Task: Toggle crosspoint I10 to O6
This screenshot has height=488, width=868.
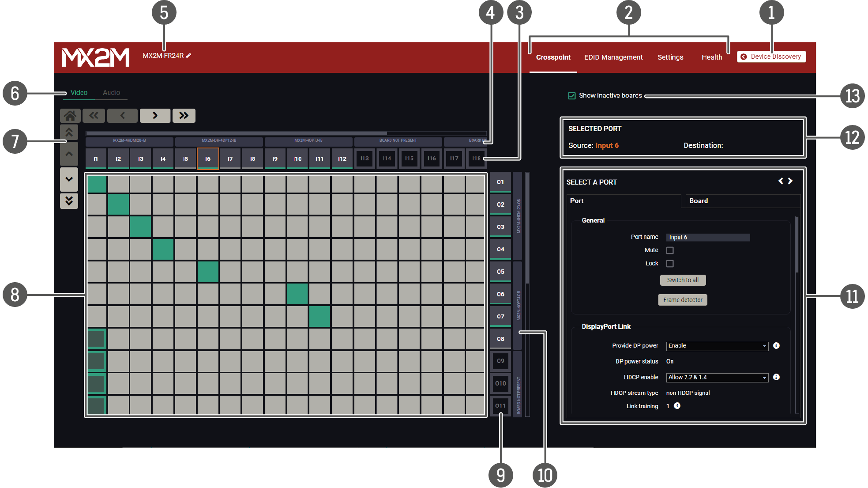Action: (298, 294)
